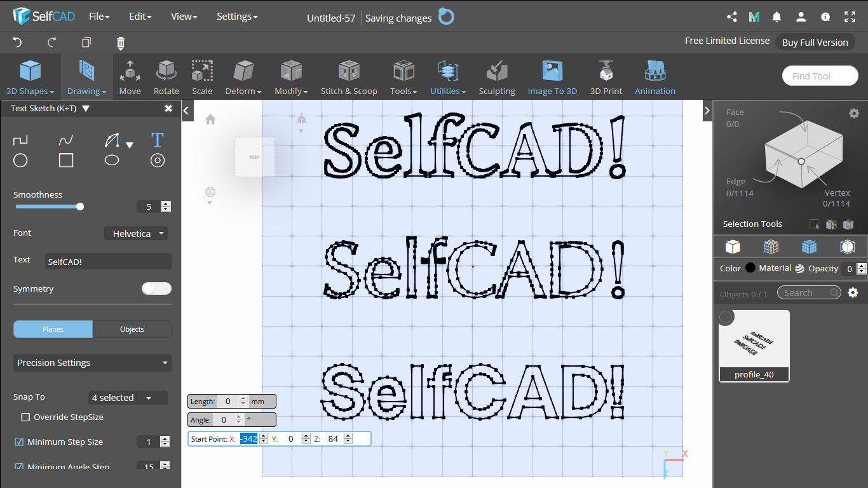Click the Undo arrow icon

(17, 43)
